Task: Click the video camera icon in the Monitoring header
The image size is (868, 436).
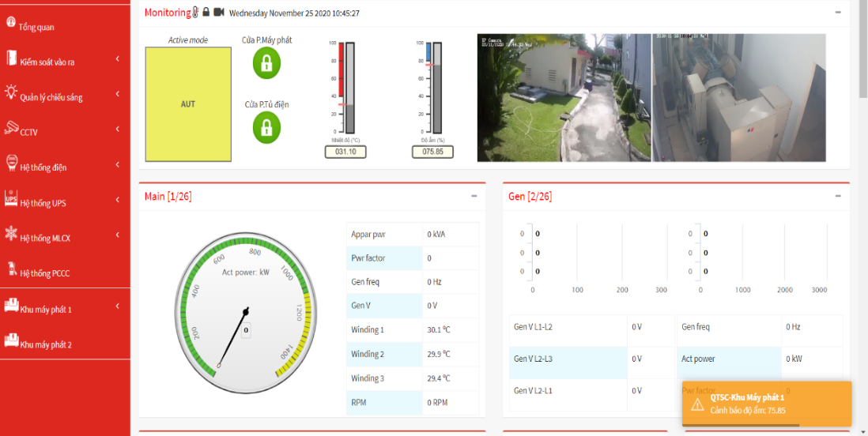Action: coord(219,12)
